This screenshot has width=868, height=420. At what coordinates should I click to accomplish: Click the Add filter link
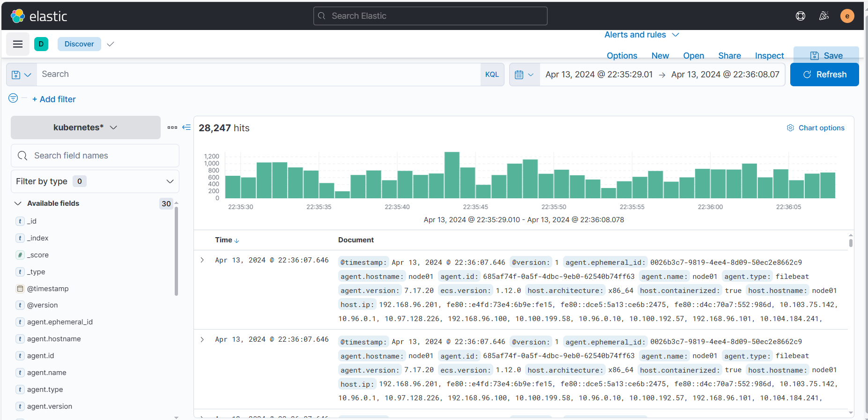(x=54, y=99)
